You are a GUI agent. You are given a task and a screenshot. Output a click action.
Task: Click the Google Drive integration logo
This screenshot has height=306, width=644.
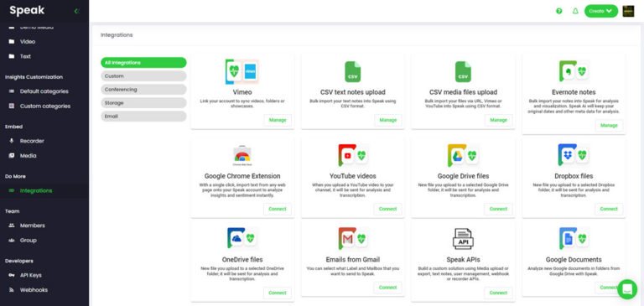(x=463, y=156)
